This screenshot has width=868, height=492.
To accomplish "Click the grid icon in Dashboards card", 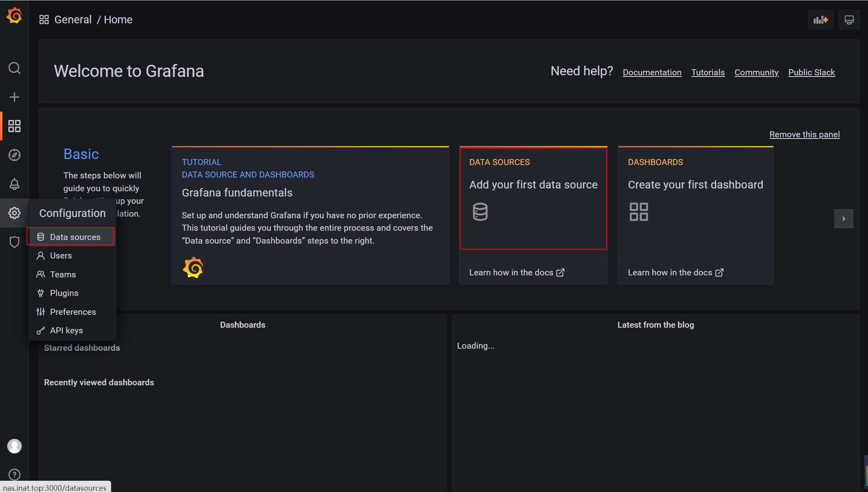I will [639, 212].
